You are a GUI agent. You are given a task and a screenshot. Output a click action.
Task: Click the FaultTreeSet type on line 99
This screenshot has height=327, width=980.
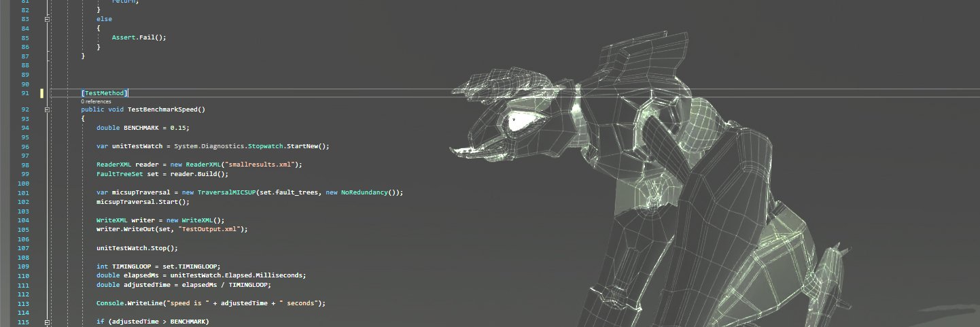tap(120, 174)
